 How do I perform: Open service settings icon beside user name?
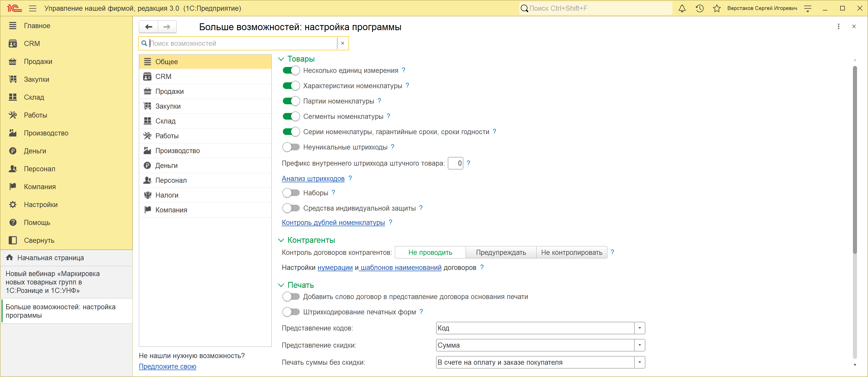[x=808, y=8]
